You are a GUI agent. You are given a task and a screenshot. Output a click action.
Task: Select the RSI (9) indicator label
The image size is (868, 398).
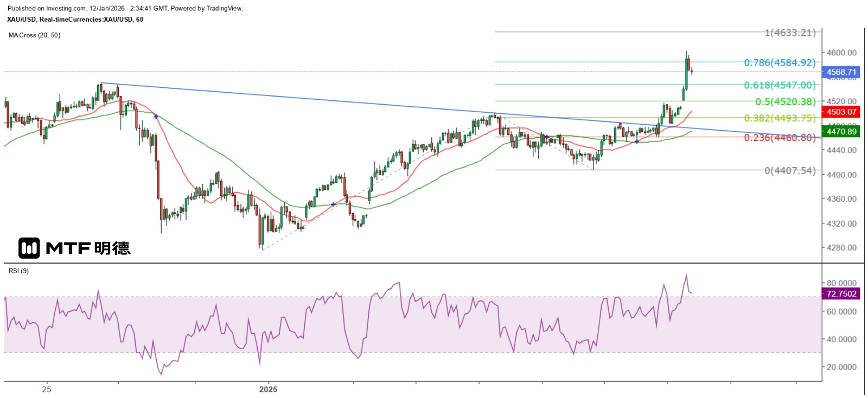click(x=19, y=271)
